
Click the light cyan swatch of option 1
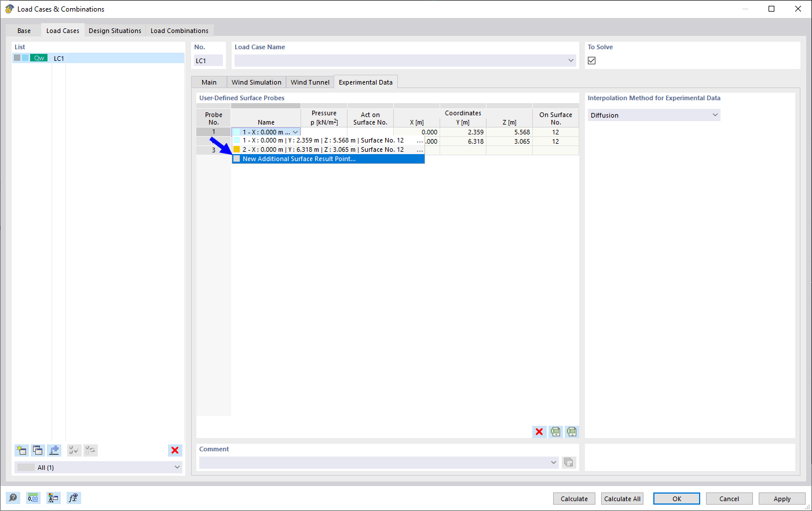(236, 140)
